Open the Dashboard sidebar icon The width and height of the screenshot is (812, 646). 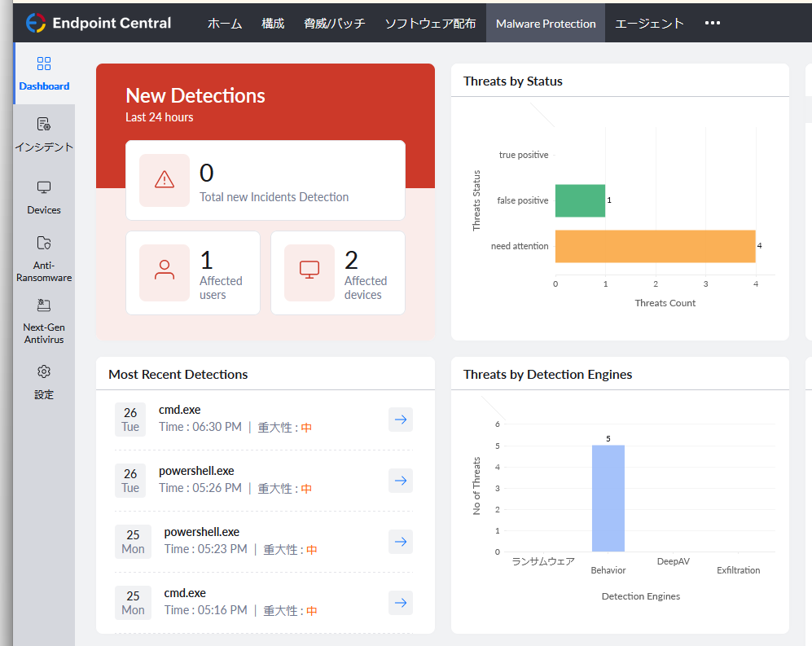coord(44,64)
